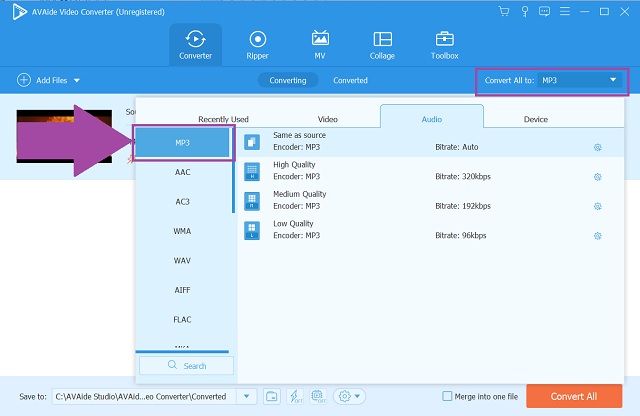640x416 pixels.
Task: Switch to the Converter module
Action: coord(196,45)
